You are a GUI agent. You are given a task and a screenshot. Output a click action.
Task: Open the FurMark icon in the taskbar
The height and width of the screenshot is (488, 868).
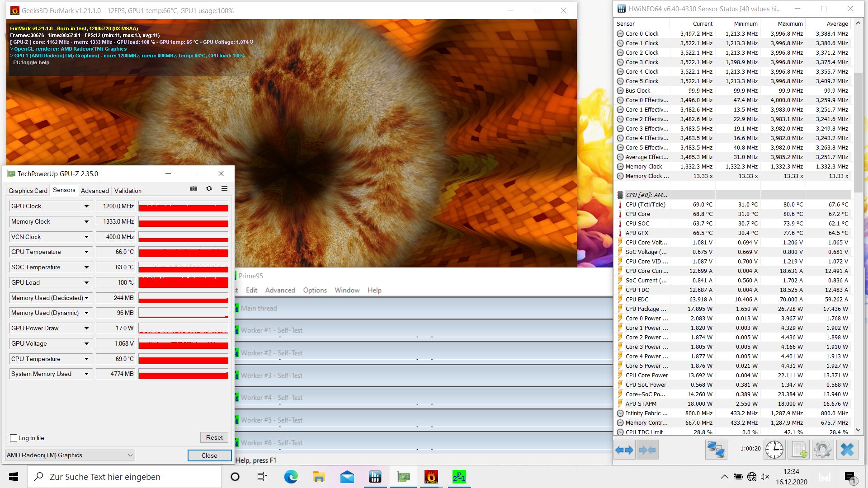pos(431,477)
